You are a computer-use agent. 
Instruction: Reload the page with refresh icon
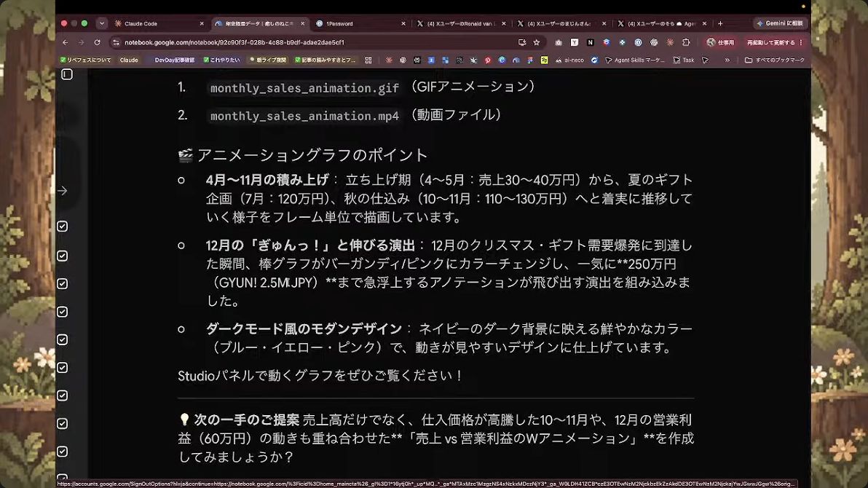coord(98,42)
